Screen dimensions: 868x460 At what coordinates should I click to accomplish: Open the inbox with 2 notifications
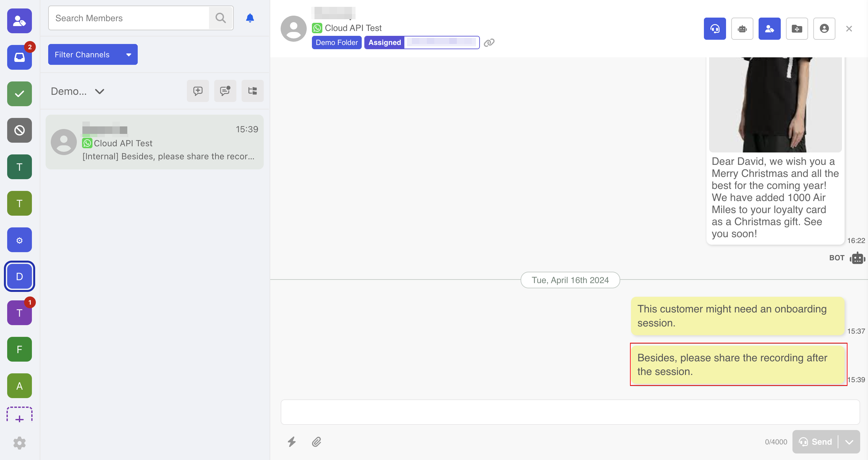(x=20, y=57)
